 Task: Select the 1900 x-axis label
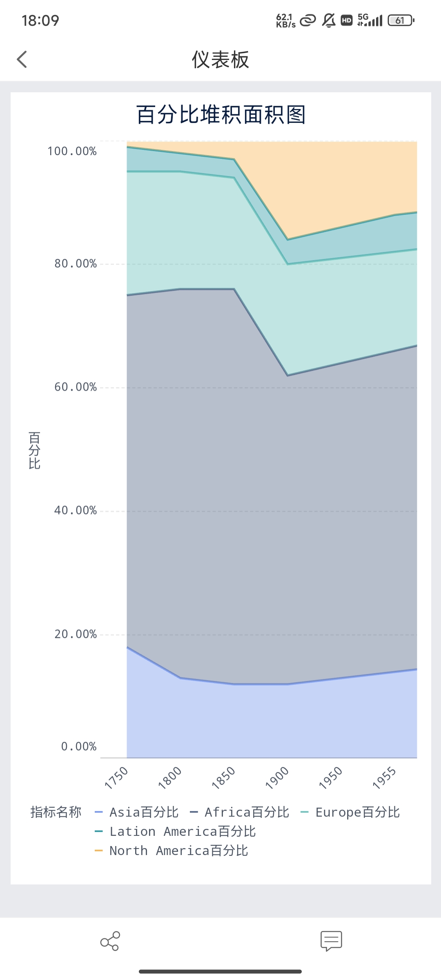pos(278,777)
